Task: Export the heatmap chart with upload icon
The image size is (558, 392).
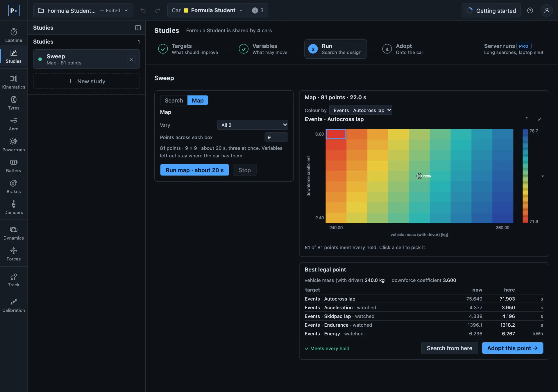Action: click(x=527, y=119)
